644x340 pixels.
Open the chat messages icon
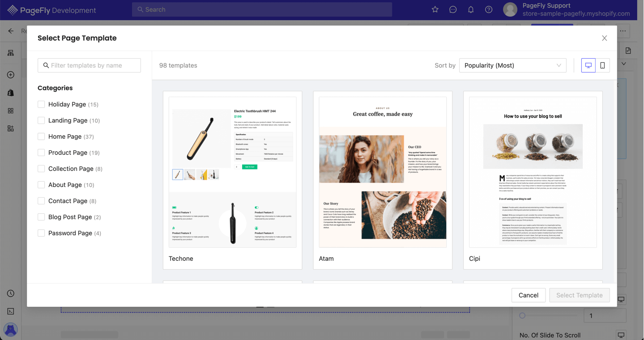(x=453, y=9)
